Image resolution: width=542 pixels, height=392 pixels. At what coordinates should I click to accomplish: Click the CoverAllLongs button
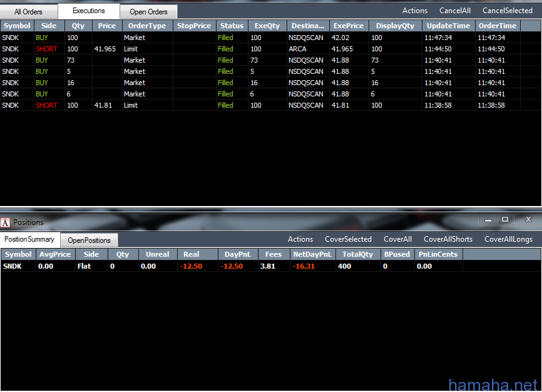click(508, 239)
